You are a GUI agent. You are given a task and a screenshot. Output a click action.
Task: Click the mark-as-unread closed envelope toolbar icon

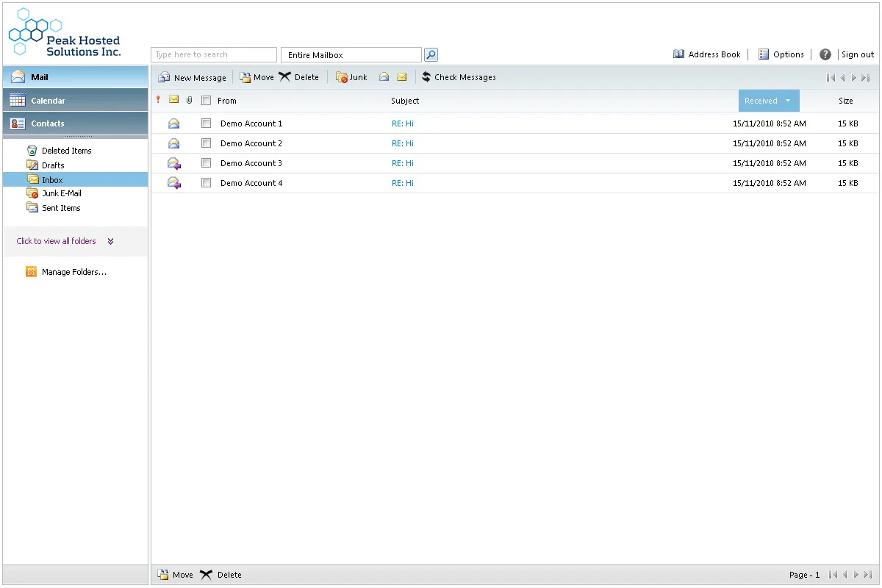401,77
